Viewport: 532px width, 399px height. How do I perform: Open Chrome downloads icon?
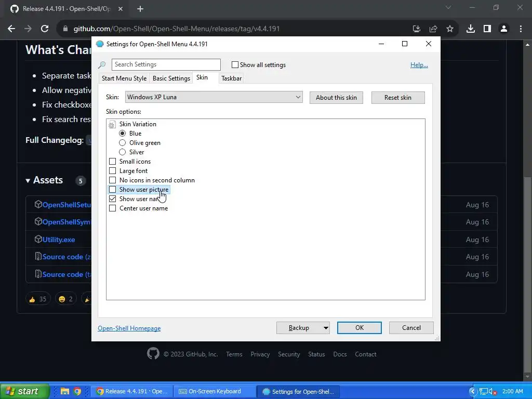coord(471,29)
